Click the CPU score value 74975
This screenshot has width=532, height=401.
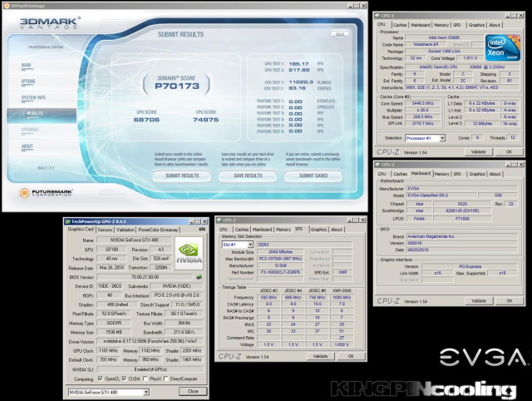coord(205,120)
